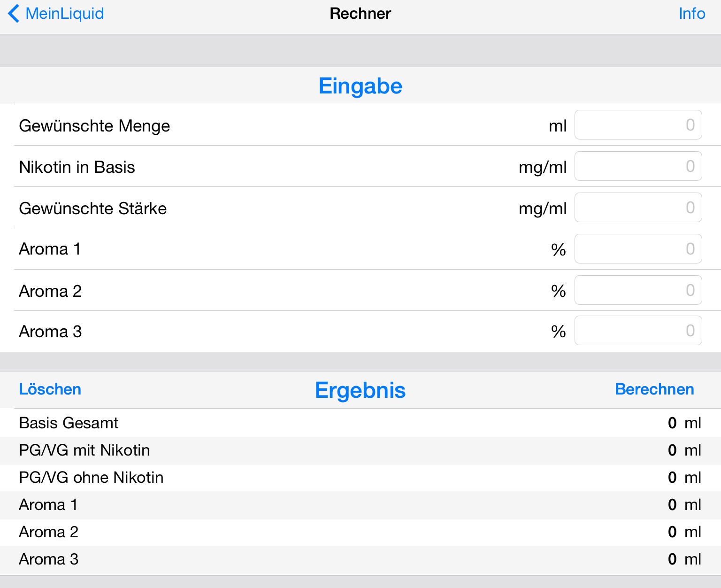Tap the PG/VG ohne Nikotin row
721x588 pixels.
(x=360, y=478)
